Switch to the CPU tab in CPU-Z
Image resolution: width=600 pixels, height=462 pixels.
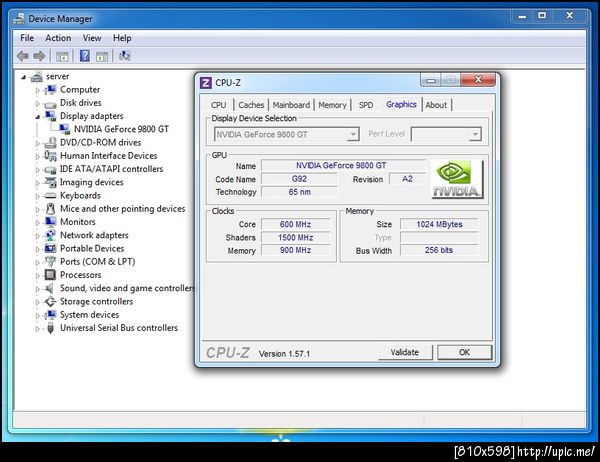(218, 105)
